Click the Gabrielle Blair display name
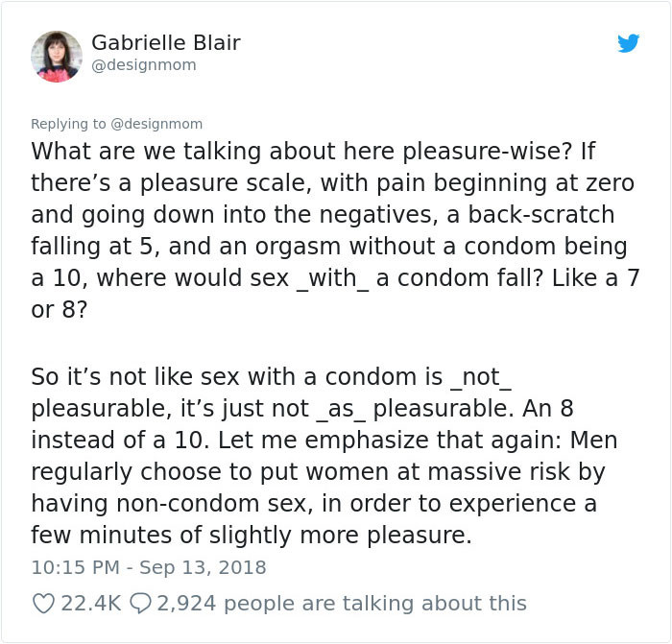The width and height of the screenshot is (672, 644). (165, 43)
